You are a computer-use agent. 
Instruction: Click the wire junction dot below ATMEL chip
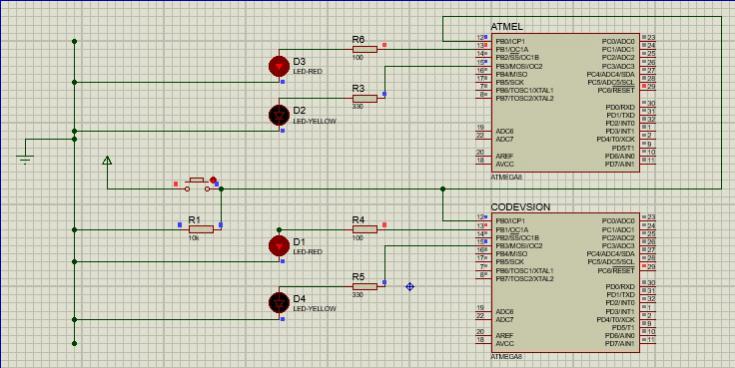(x=442, y=189)
